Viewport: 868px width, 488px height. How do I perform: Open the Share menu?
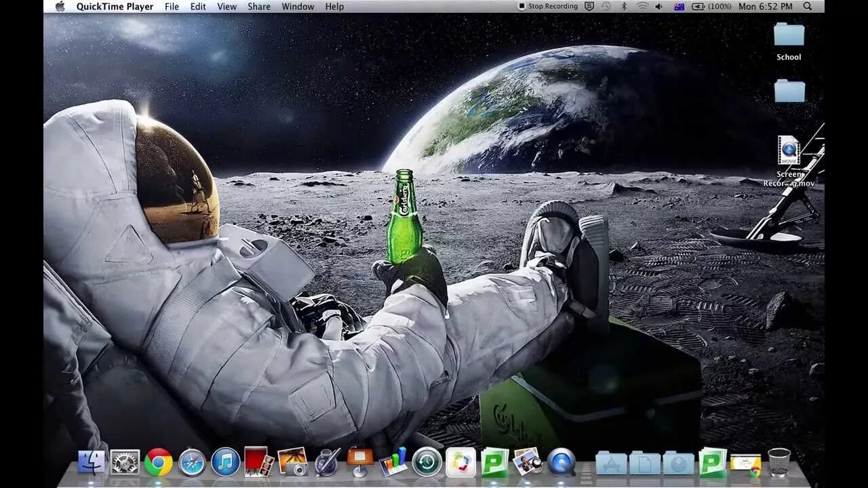[x=259, y=6]
